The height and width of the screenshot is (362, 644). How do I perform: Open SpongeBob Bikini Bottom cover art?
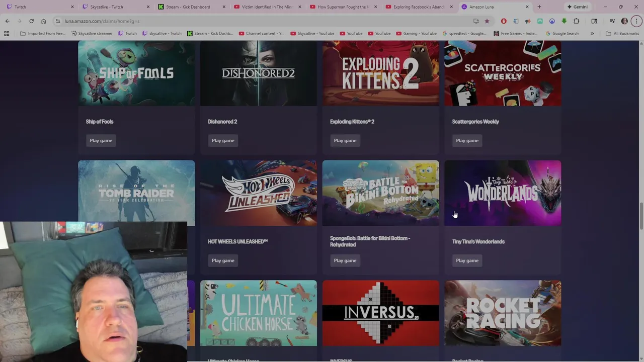[x=381, y=193]
